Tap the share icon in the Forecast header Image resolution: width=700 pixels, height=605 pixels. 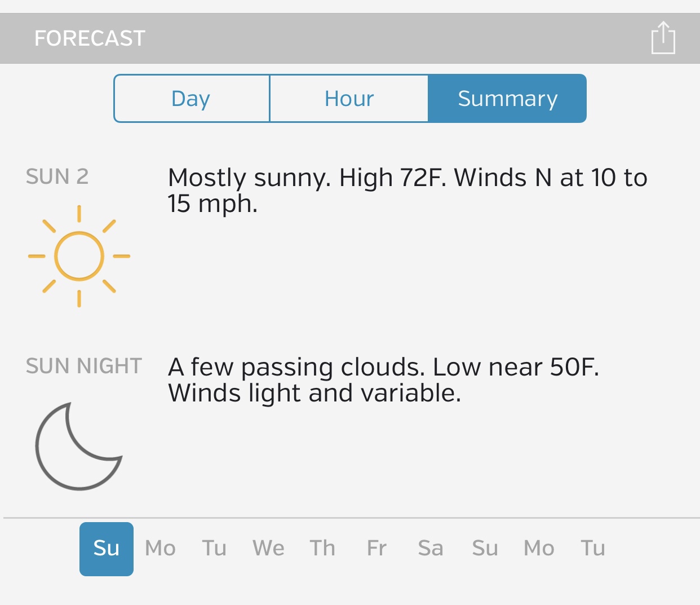point(663,38)
